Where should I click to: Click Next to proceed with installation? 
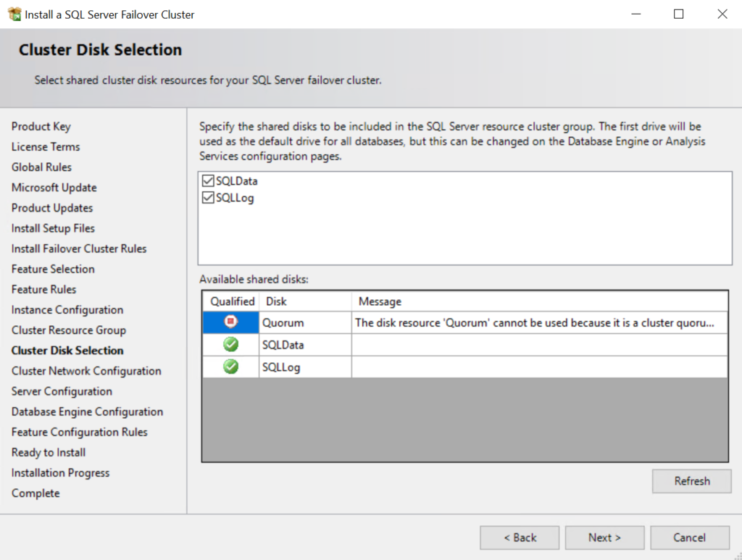point(604,537)
